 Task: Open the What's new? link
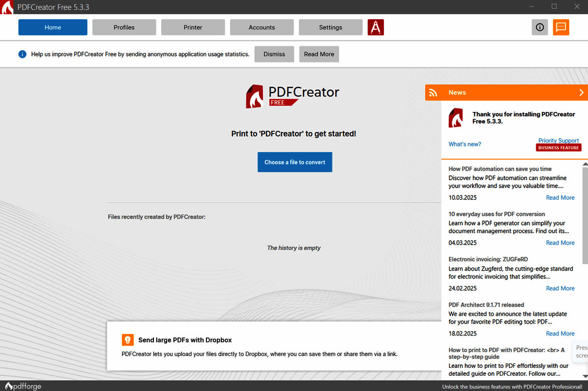point(465,144)
